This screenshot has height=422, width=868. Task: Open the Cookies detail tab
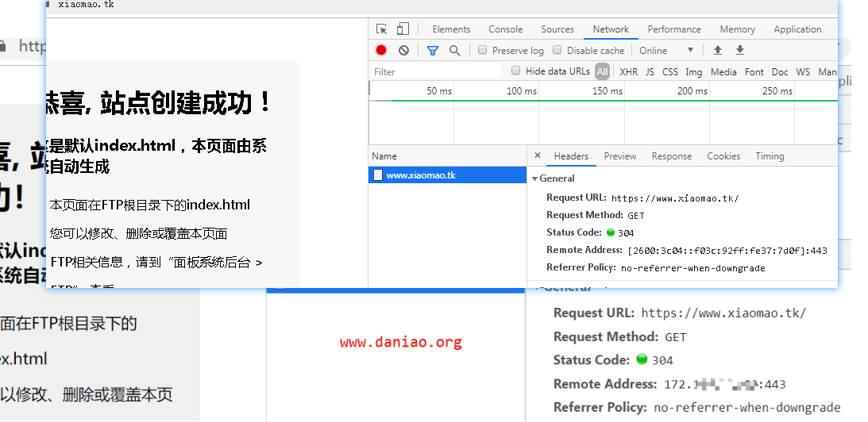723,156
